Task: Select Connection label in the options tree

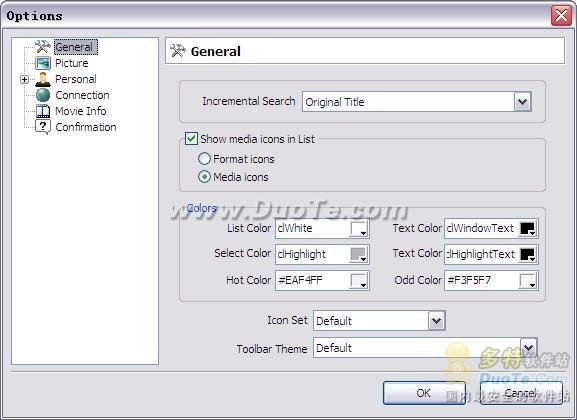Action: tap(82, 95)
